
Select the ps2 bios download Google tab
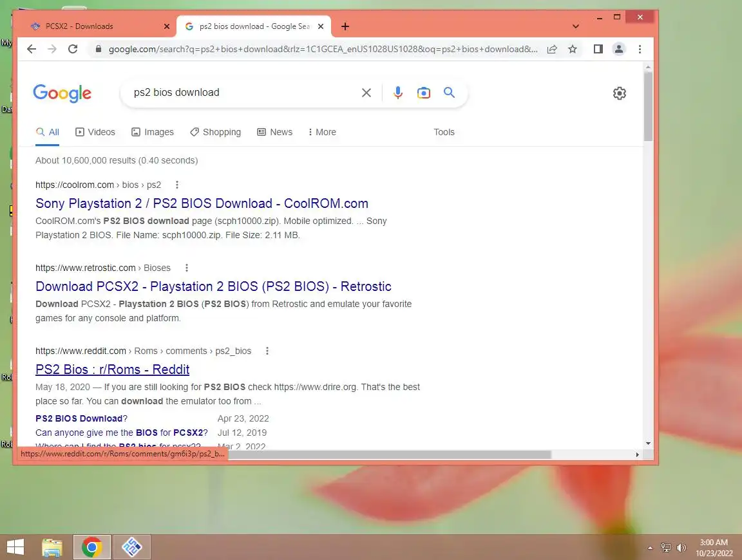pos(254,26)
